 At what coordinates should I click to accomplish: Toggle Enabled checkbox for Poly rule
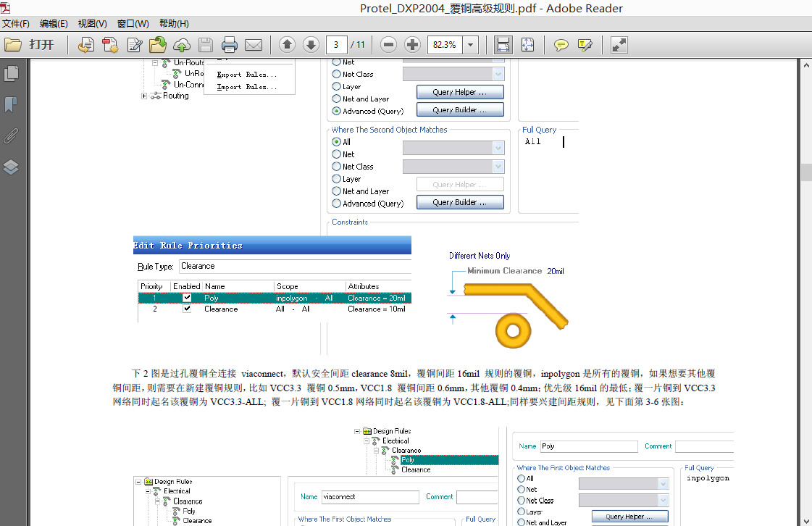click(x=187, y=298)
